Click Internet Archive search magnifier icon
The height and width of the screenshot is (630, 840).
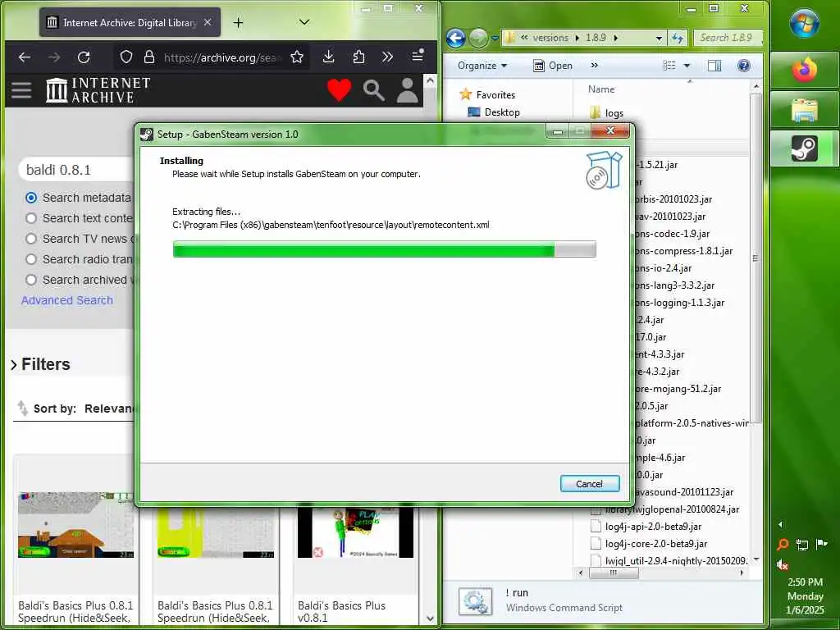point(373,90)
